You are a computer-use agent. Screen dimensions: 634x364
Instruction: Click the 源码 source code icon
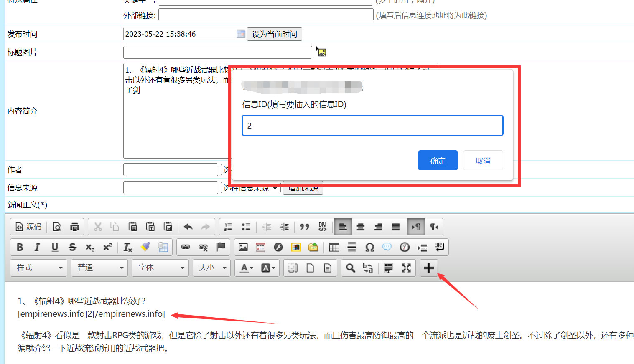pos(28,227)
